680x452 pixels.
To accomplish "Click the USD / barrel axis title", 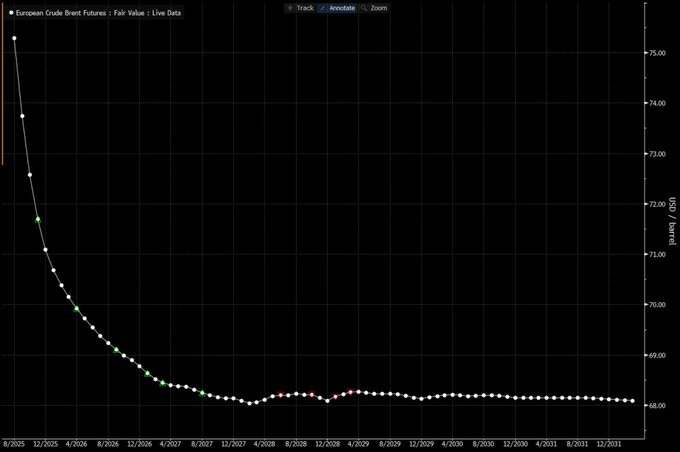I will 672,221.
